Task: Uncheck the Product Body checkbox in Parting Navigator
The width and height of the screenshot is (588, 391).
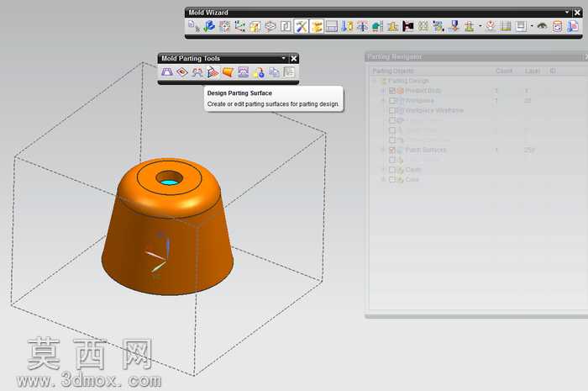Action: [392, 91]
